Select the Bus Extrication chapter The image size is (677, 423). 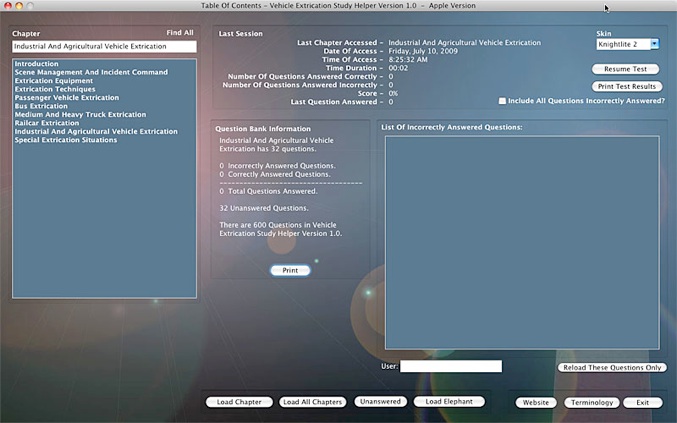pos(41,106)
